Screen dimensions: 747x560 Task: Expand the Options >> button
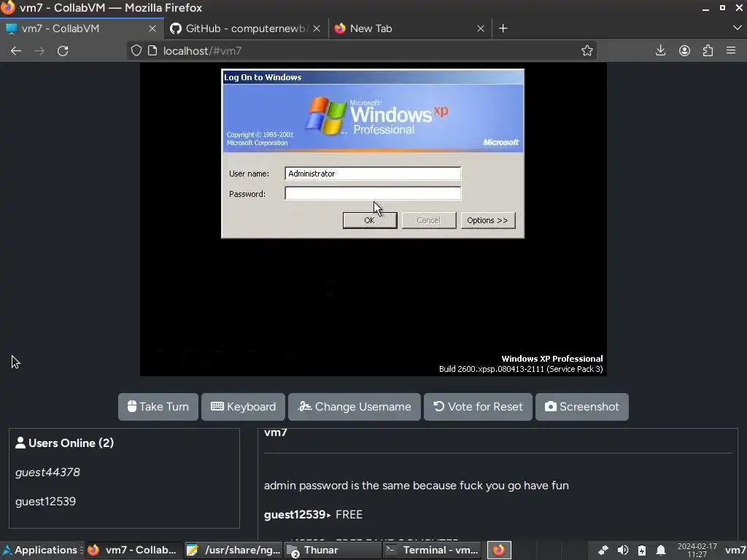click(x=488, y=220)
